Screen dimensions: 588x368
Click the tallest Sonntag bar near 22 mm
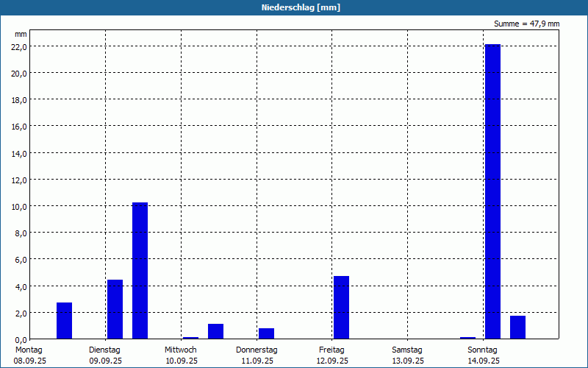pyautogui.click(x=492, y=191)
